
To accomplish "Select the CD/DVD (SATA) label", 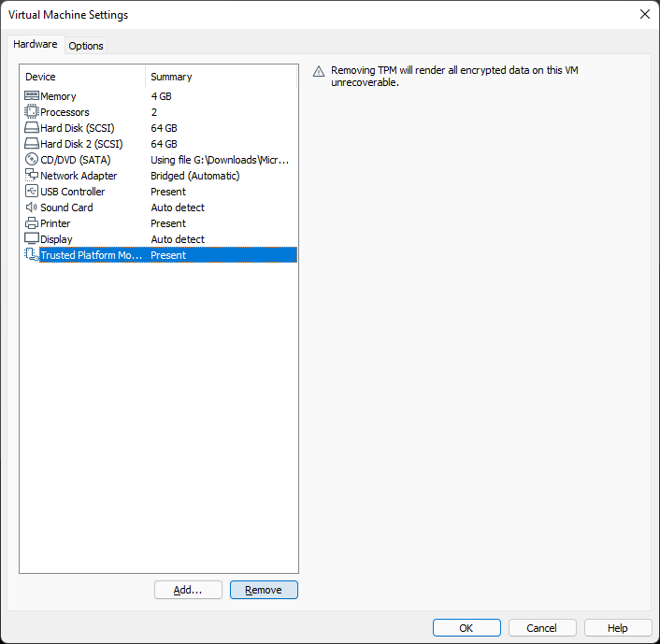I will coord(76,160).
